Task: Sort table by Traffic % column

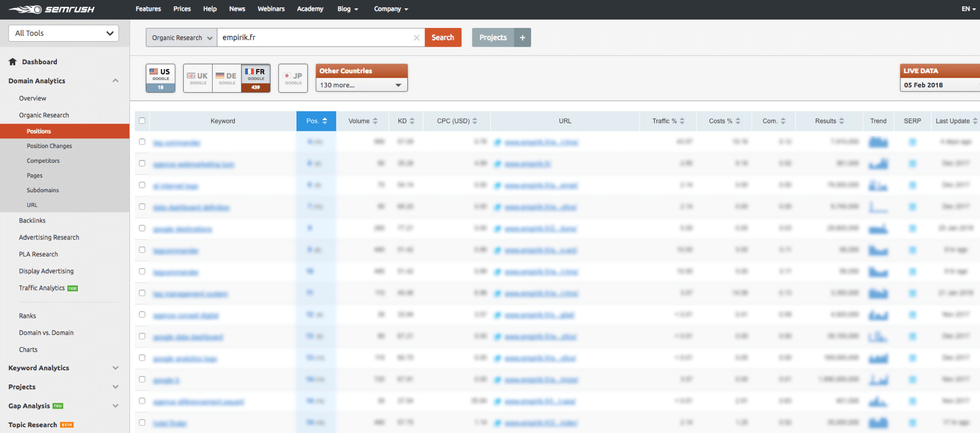Action: click(x=668, y=121)
